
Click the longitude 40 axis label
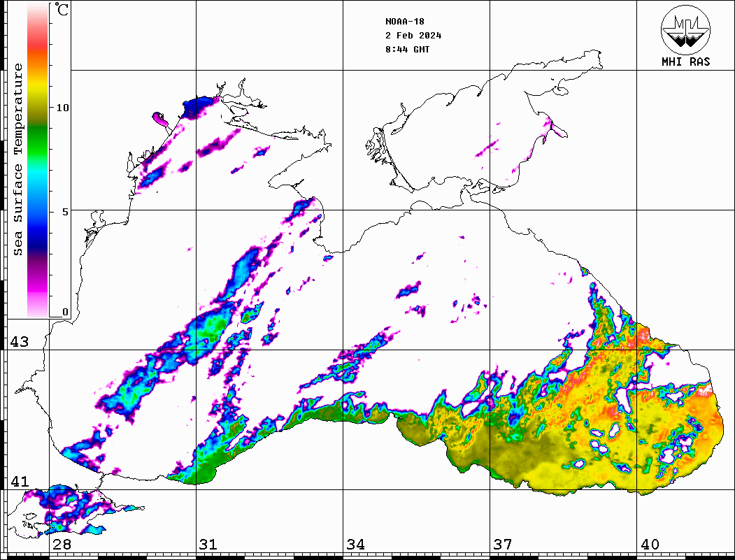(649, 545)
